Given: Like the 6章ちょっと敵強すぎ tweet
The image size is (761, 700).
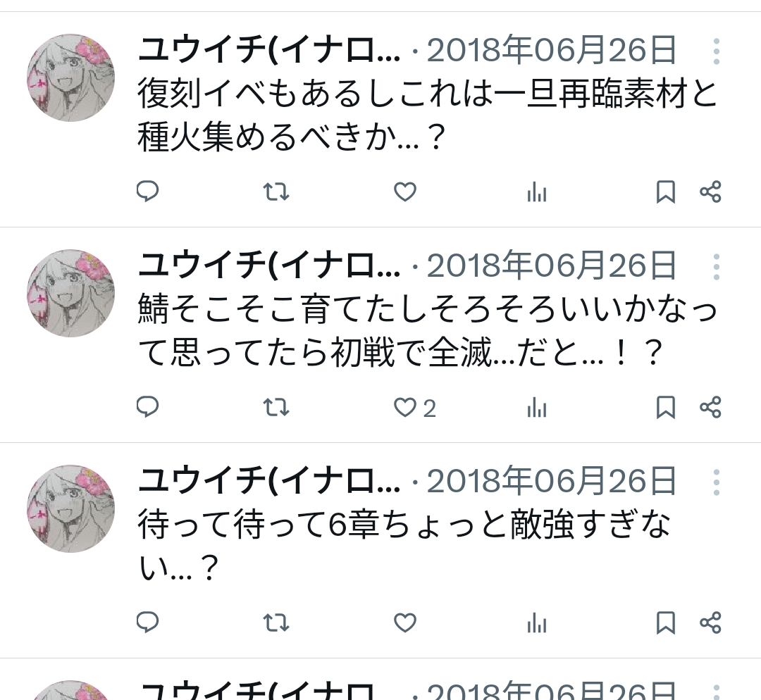Looking at the screenshot, I should pyautogui.click(x=404, y=623).
